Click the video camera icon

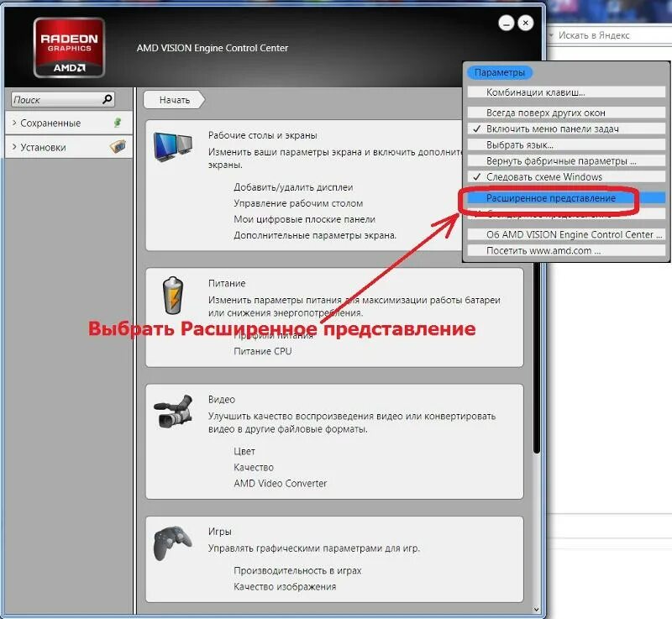(173, 412)
